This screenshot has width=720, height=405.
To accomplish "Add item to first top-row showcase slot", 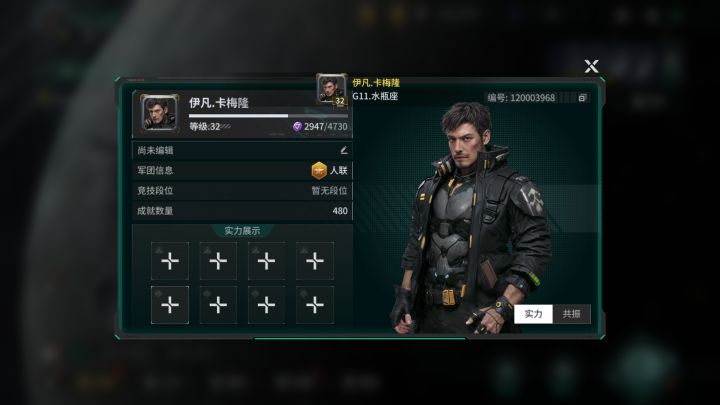I will [170, 261].
